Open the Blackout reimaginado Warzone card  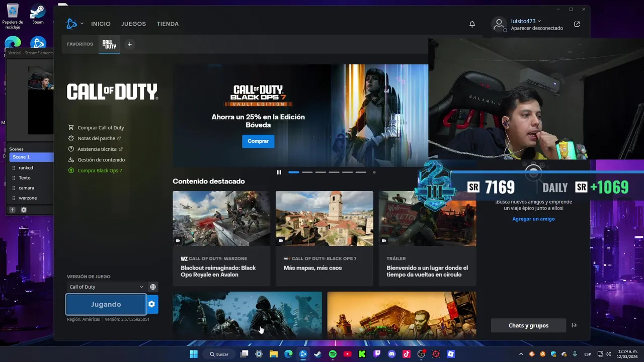pyautogui.click(x=221, y=238)
